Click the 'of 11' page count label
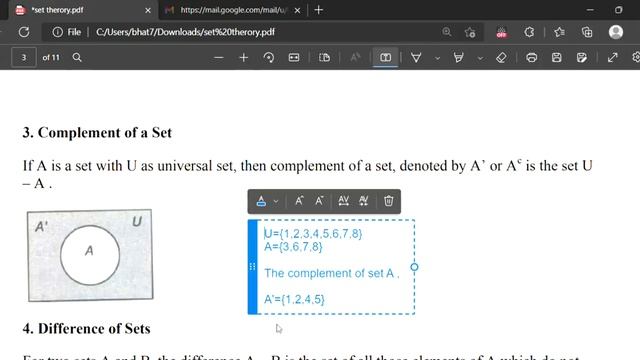 51,58
